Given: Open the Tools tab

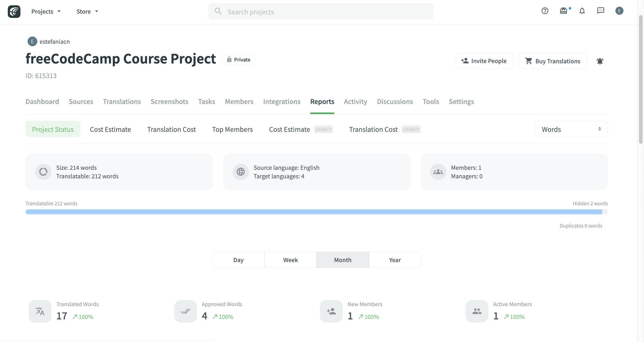Looking at the screenshot, I should tap(431, 102).
